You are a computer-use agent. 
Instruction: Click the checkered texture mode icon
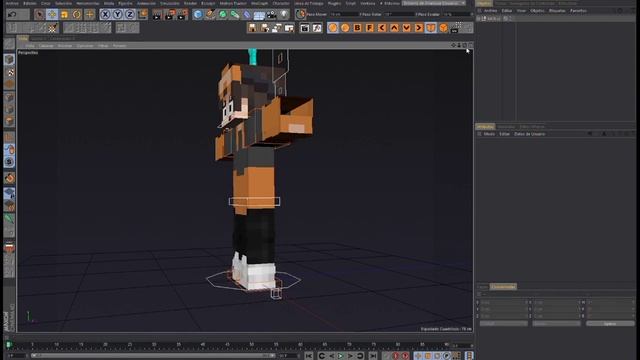[9, 72]
